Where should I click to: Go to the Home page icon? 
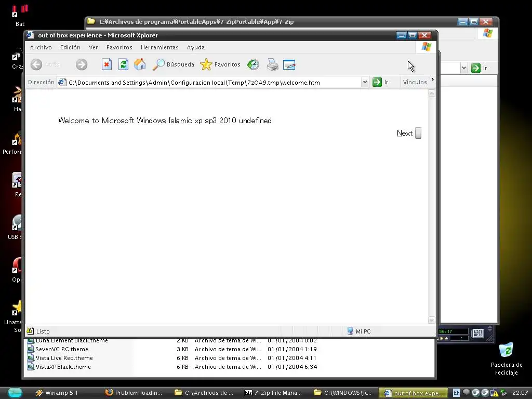(140, 64)
